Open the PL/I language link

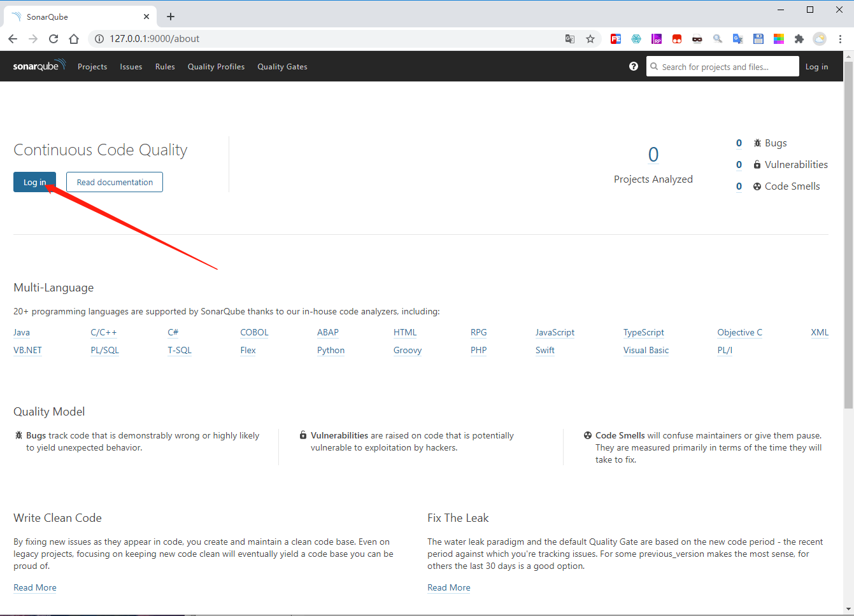click(725, 350)
